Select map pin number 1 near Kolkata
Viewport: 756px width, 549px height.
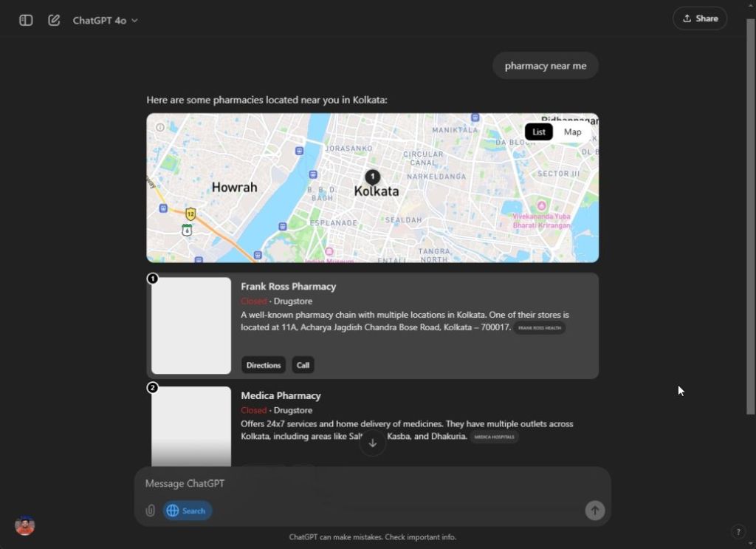[x=372, y=177]
